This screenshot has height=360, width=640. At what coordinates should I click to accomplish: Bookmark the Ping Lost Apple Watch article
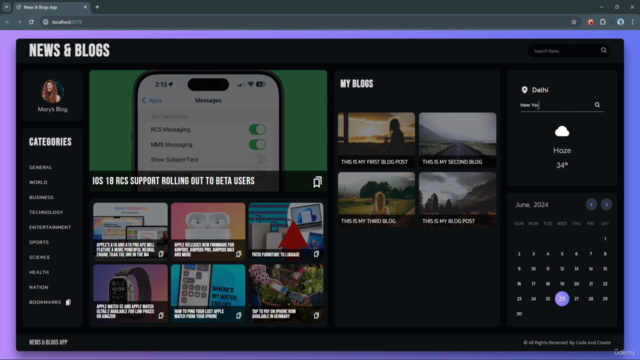(238, 316)
